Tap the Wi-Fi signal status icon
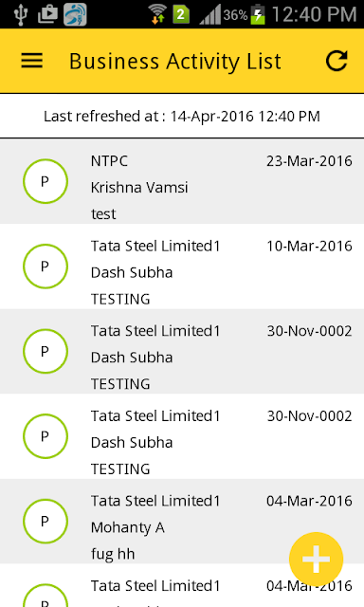The height and width of the screenshot is (607, 364). click(157, 15)
